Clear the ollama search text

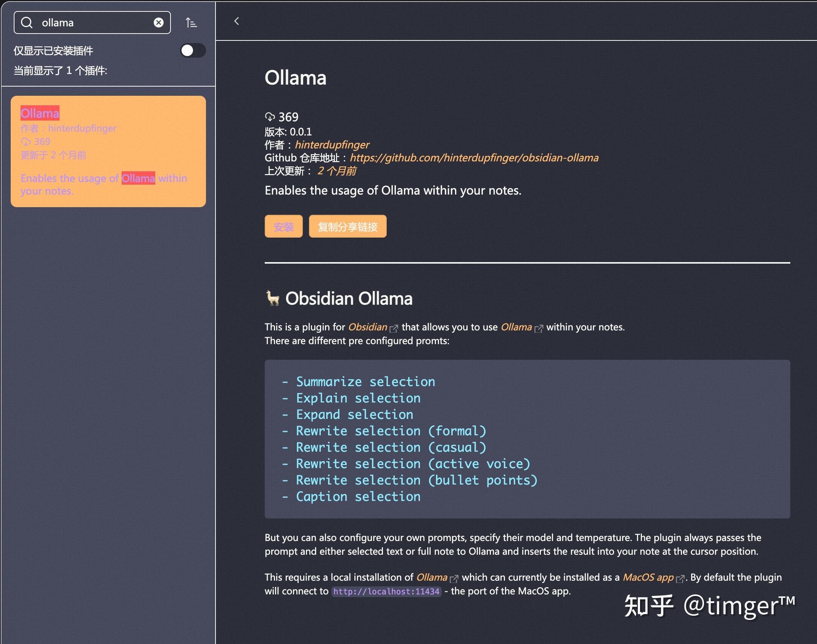(159, 23)
